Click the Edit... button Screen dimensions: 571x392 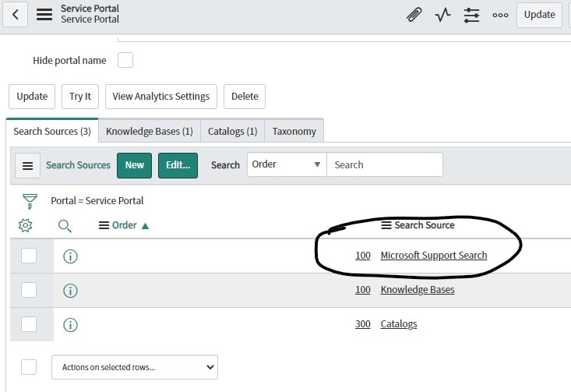(x=178, y=165)
